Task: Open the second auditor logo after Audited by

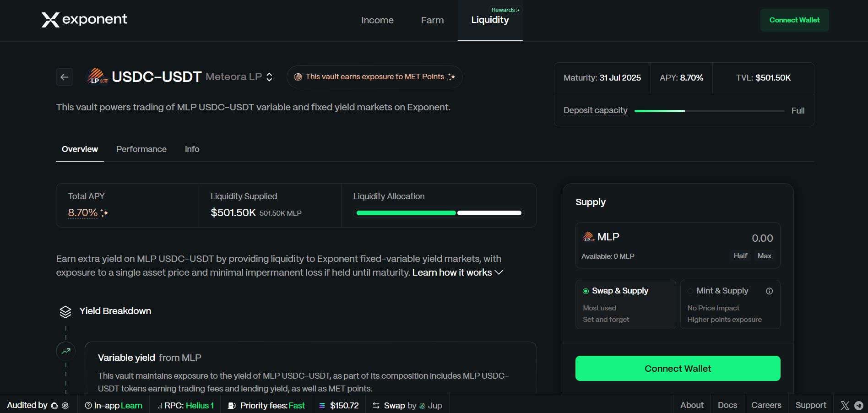Action: coord(65,406)
